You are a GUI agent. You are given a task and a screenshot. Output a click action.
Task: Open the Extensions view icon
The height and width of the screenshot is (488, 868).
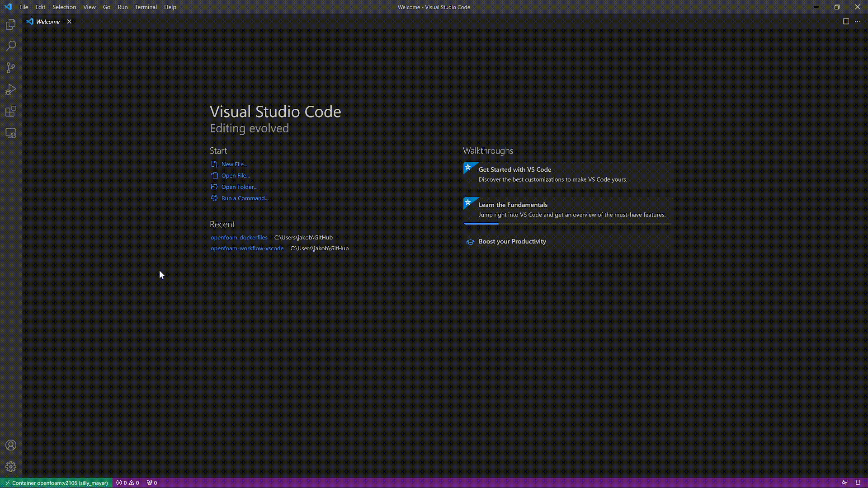coord(11,112)
